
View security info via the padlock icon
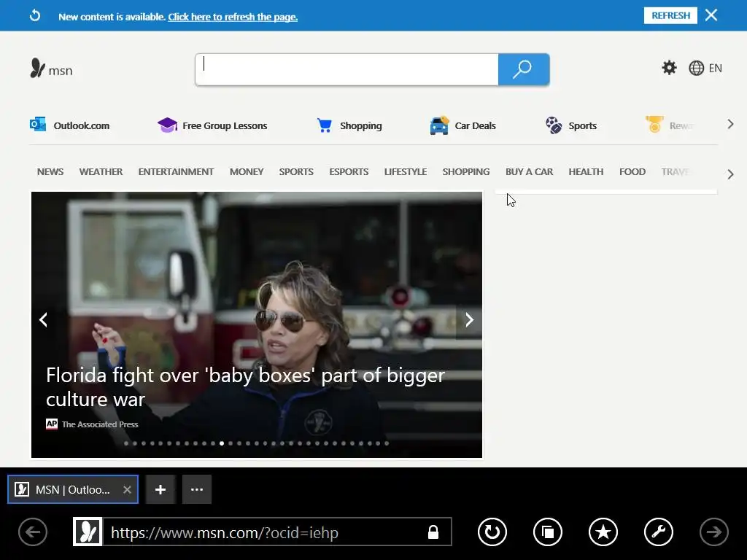tap(433, 532)
